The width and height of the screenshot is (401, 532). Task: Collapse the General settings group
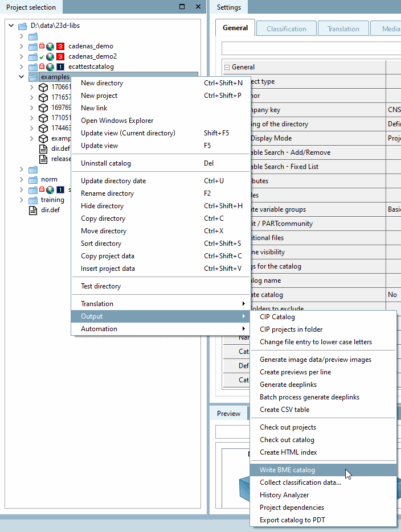tap(227, 67)
